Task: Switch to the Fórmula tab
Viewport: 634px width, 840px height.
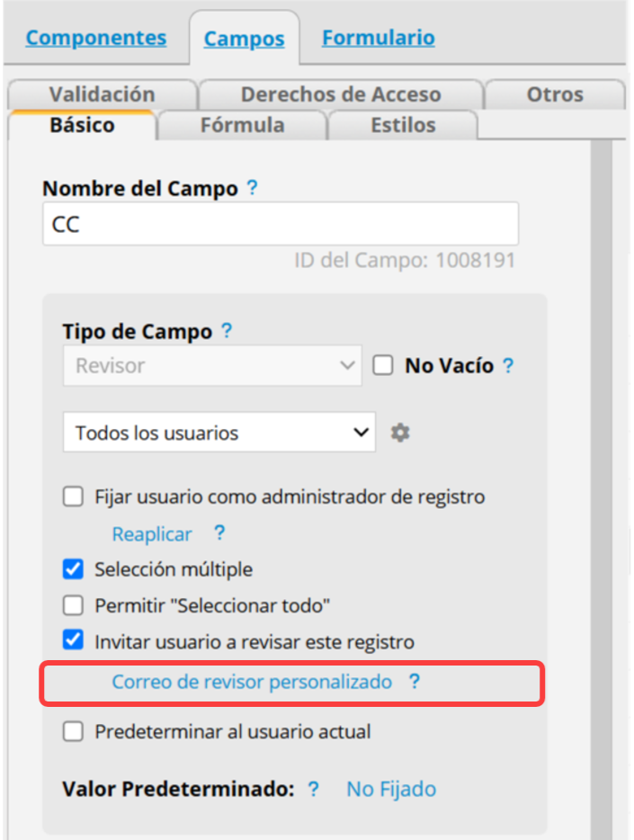Action: tap(243, 125)
